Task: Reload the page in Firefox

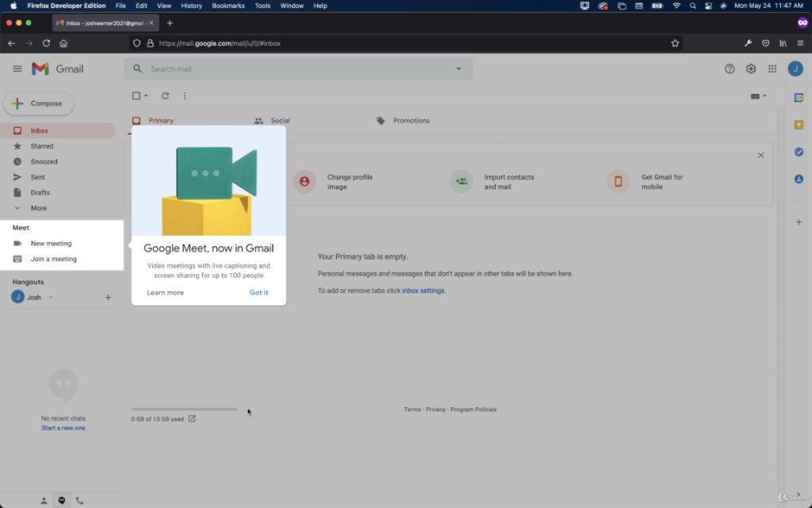Action: pyautogui.click(x=46, y=44)
